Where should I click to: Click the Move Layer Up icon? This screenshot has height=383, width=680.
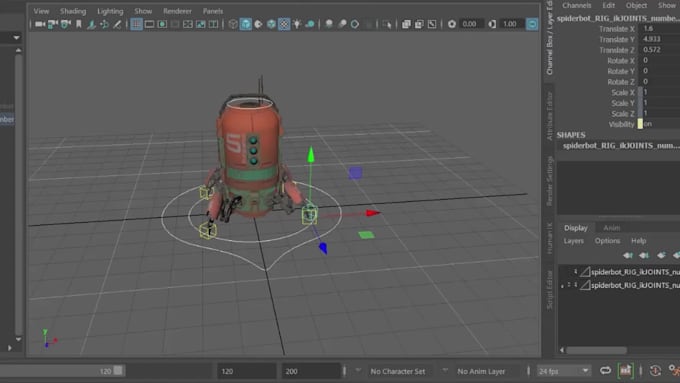coord(628,255)
